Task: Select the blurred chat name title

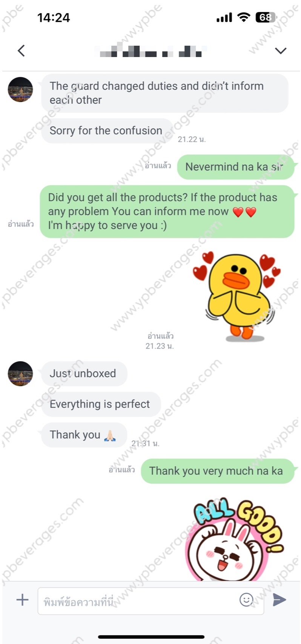Action: [151, 51]
